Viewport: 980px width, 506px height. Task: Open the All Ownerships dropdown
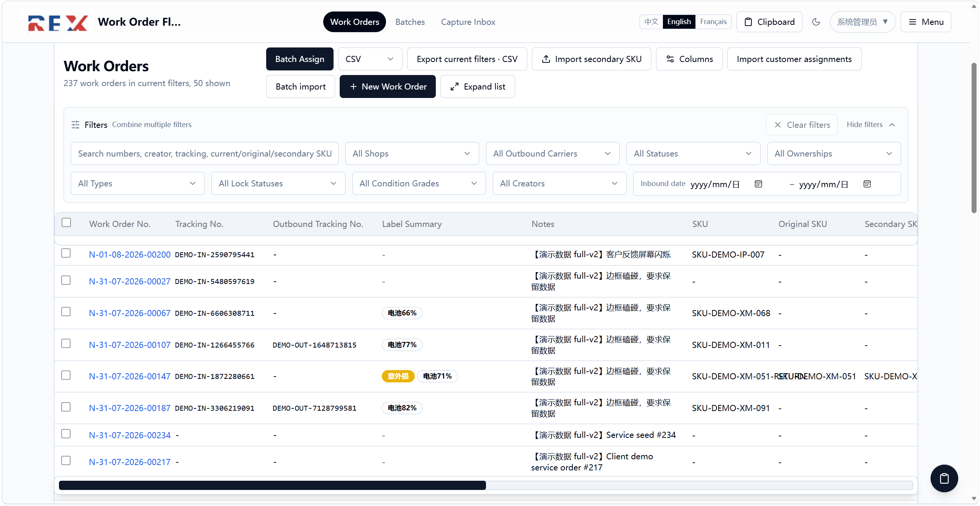(834, 153)
